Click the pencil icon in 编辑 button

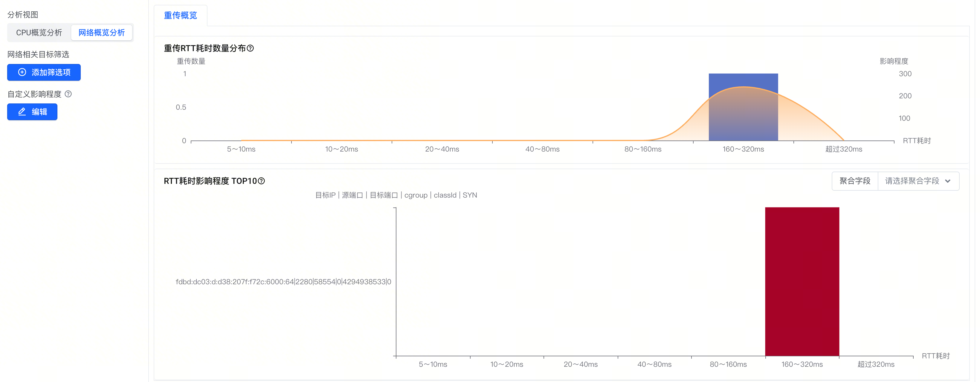click(22, 112)
